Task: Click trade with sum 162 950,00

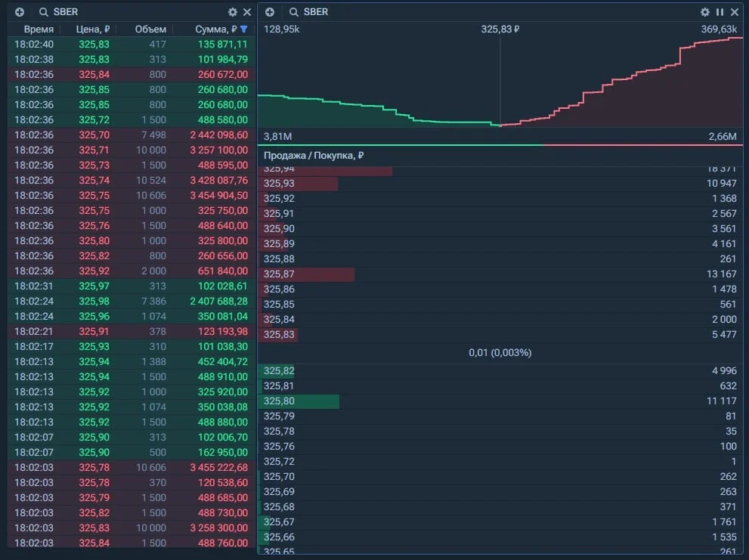Action: (x=132, y=453)
